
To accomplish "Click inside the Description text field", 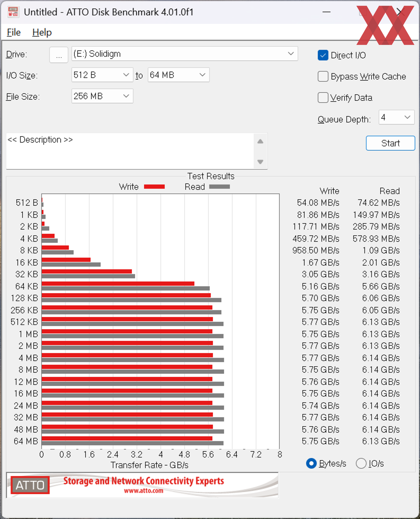I will point(130,151).
